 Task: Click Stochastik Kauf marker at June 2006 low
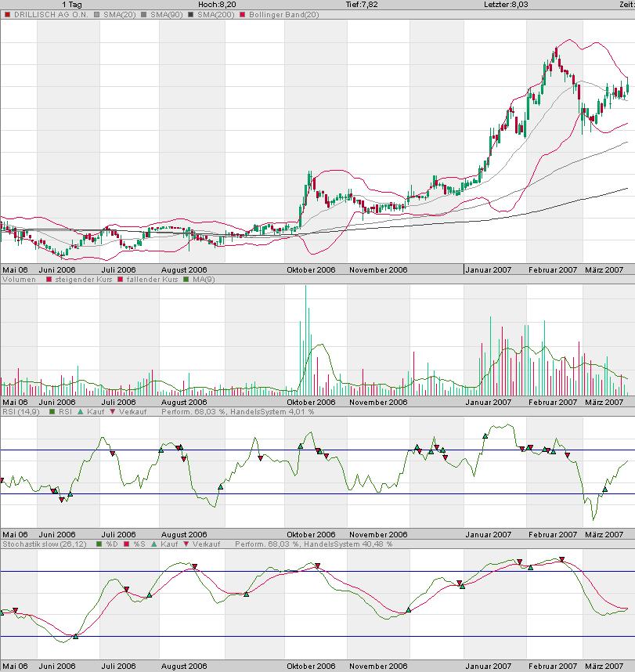coord(75,637)
